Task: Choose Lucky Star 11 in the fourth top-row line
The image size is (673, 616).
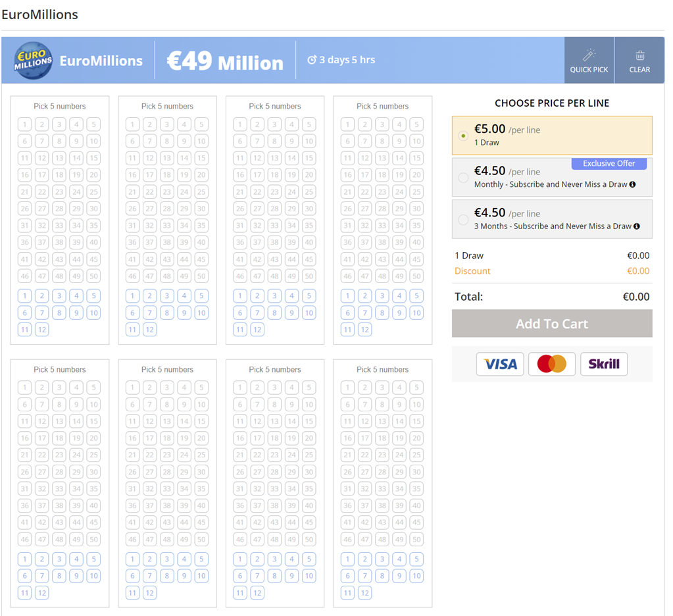Action: point(347,330)
